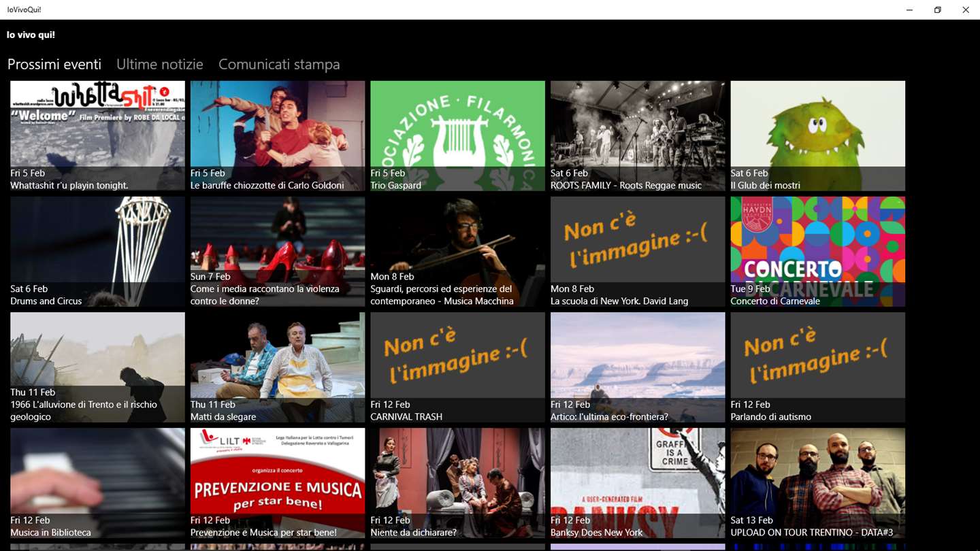This screenshot has height=551, width=980.
Task: Open Matti da slegare event tile
Action: (x=278, y=367)
